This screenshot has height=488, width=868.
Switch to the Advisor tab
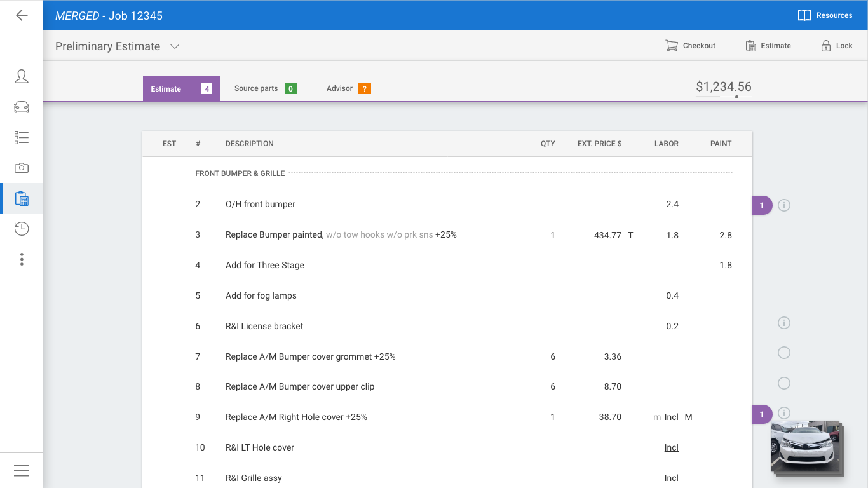348,89
